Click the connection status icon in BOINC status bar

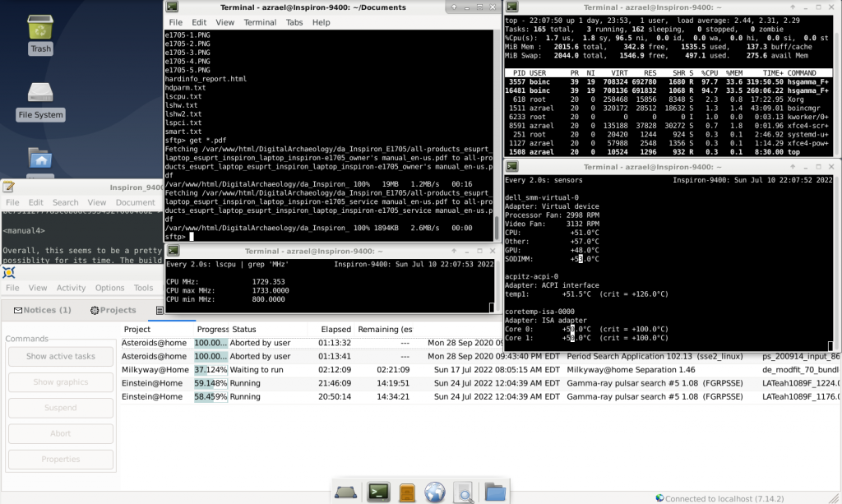(x=659, y=498)
